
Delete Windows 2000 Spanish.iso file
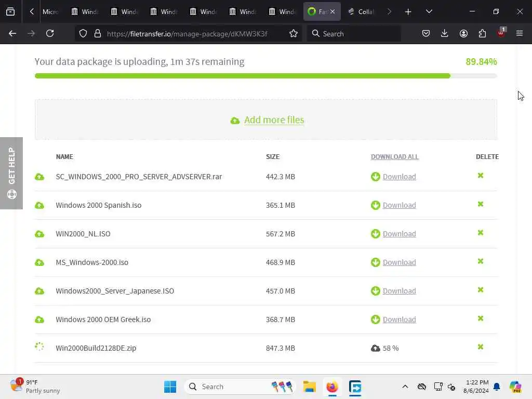(x=481, y=204)
